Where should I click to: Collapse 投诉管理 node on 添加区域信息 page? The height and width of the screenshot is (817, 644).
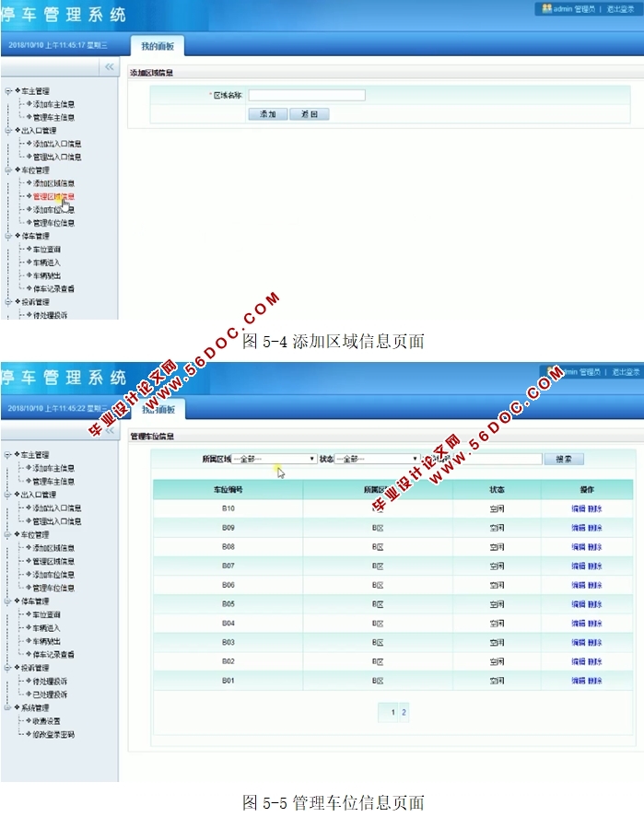(x=7, y=302)
